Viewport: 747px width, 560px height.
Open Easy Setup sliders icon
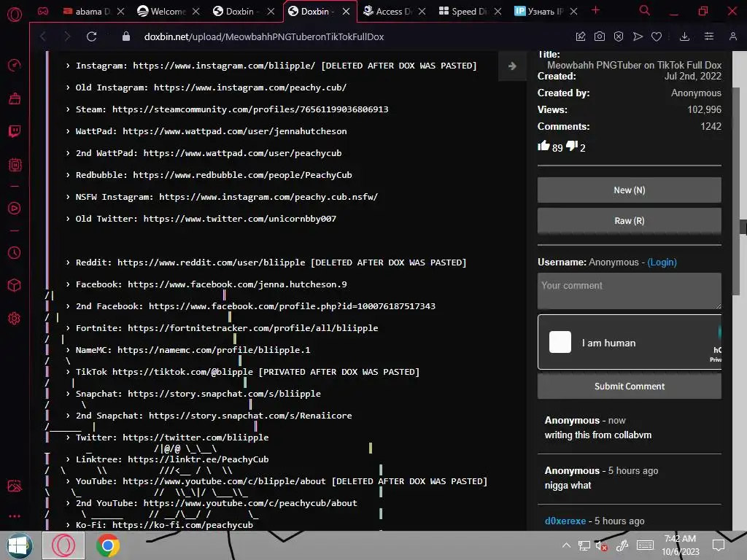[x=709, y=36]
